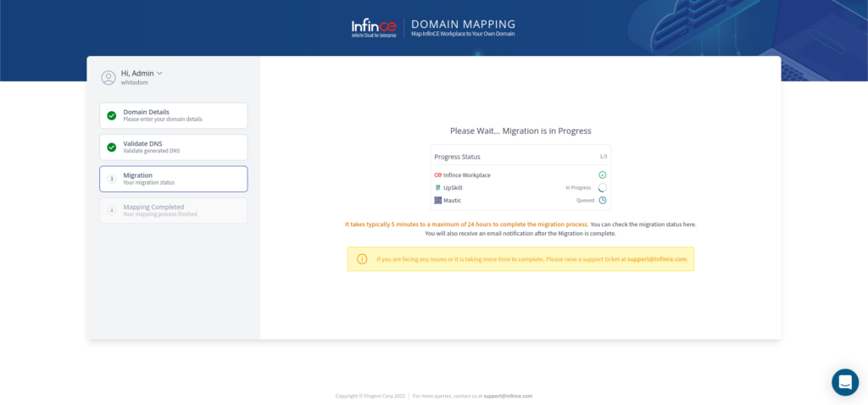Click the Admin user avatar icon
The width and height of the screenshot is (868, 405).
click(x=108, y=77)
